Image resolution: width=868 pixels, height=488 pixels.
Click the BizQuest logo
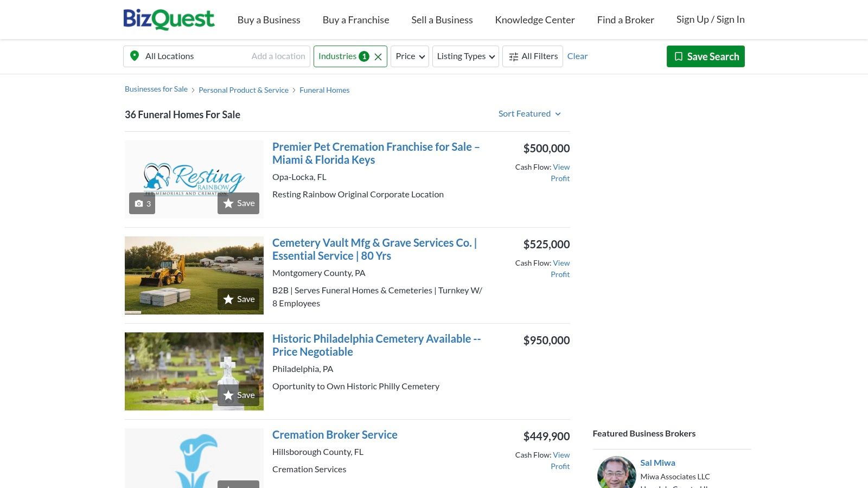point(169,20)
